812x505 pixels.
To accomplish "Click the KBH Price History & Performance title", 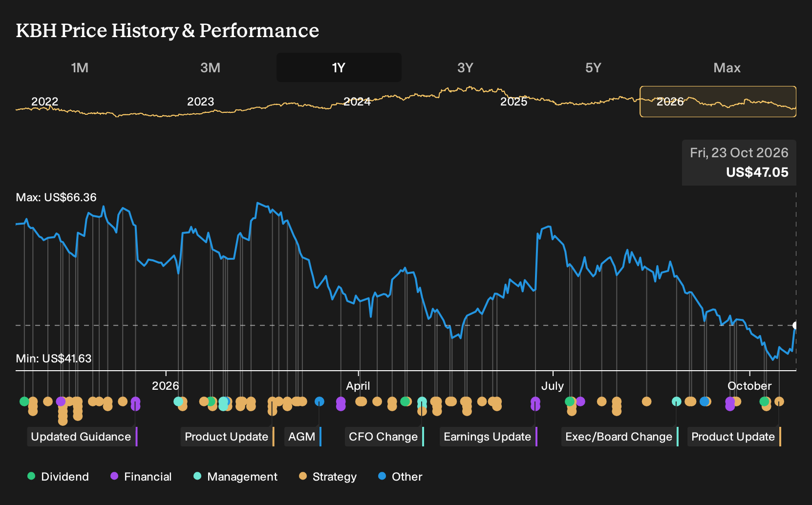I will 168,30.
